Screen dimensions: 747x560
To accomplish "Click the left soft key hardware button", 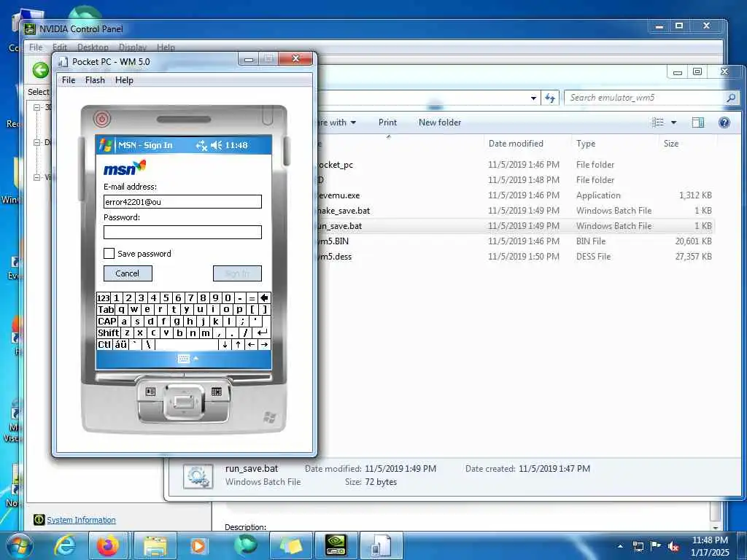I will pos(150,392).
